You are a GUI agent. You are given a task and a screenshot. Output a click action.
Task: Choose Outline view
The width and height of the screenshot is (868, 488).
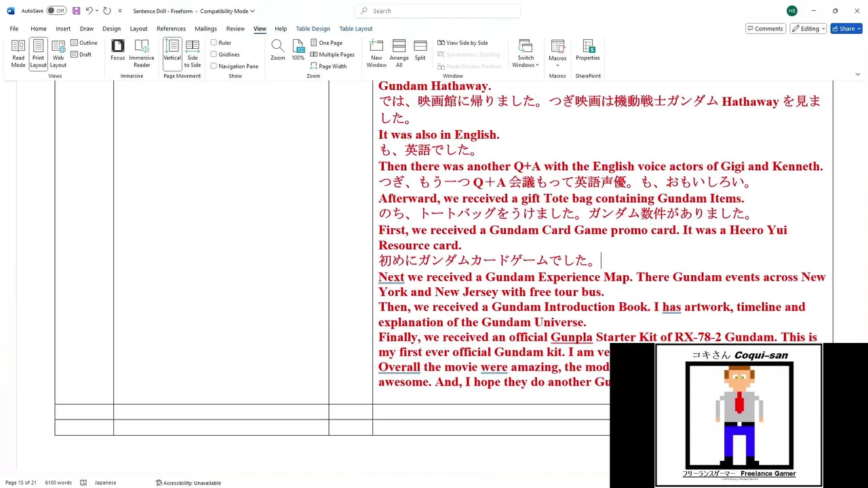click(x=84, y=43)
